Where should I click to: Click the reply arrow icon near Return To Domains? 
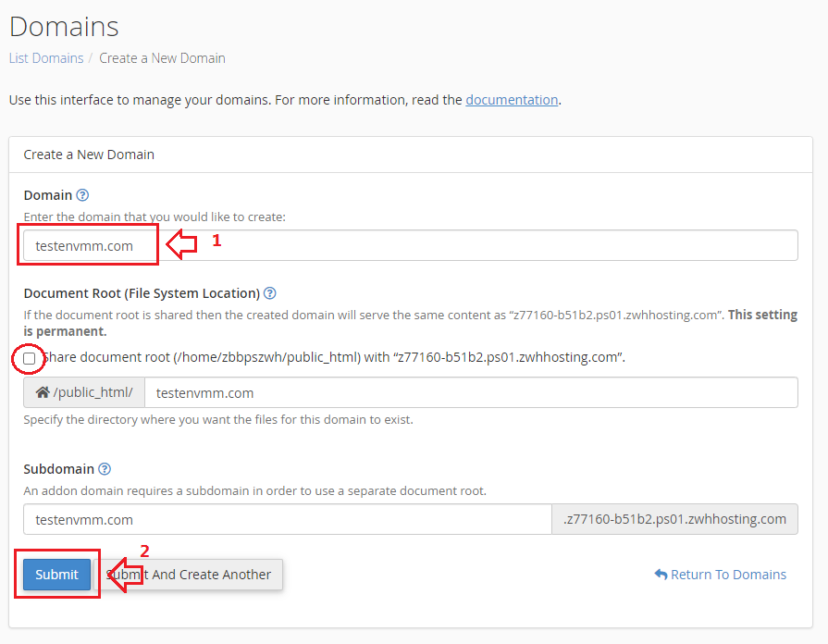pyautogui.click(x=661, y=574)
